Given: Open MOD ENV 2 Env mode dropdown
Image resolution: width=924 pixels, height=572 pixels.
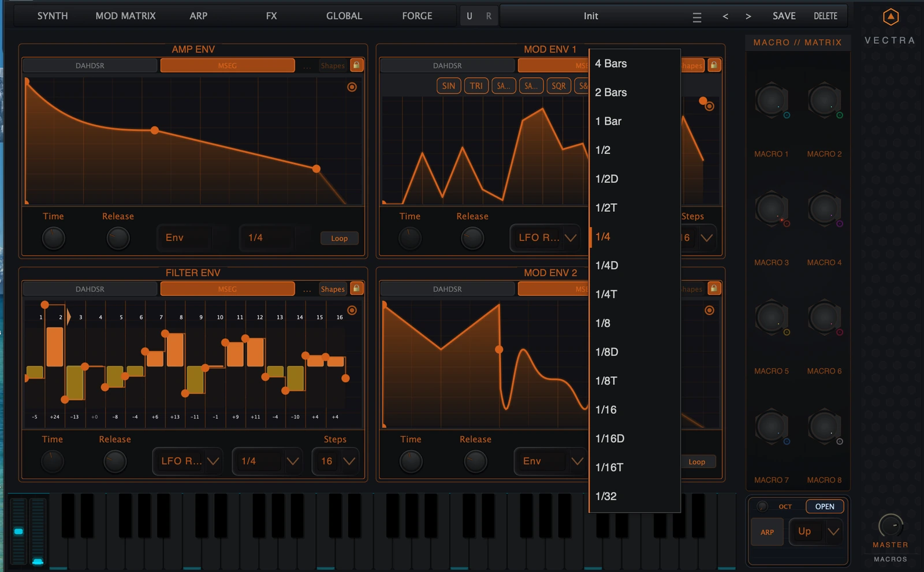Looking at the screenshot, I should [x=550, y=461].
